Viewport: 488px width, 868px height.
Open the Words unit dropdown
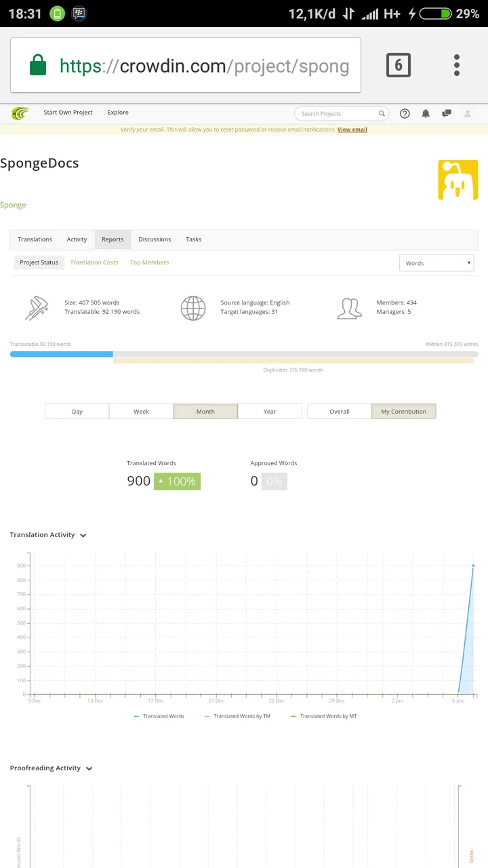(436, 263)
